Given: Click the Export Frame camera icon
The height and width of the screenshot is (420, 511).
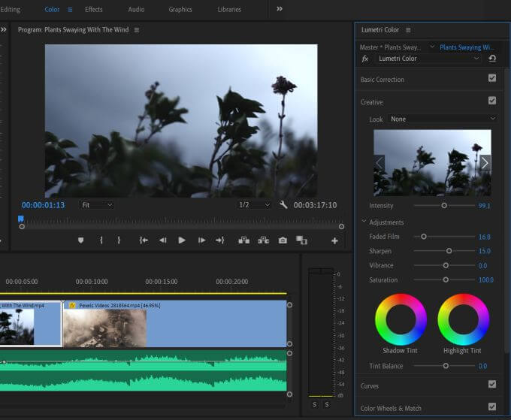Looking at the screenshot, I should (283, 240).
